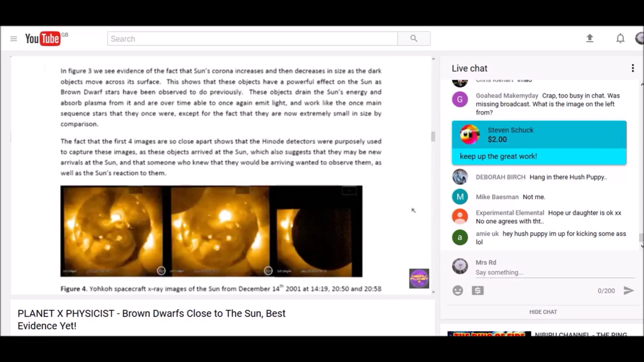644x362 pixels.
Task: Focus the 'Say something...' chat input
Action: pyautogui.click(x=555, y=273)
